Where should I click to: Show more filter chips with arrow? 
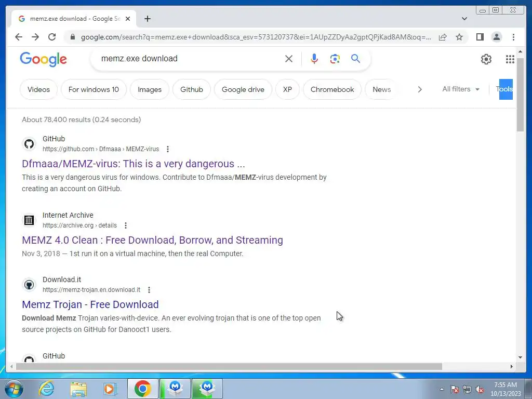tap(420, 89)
